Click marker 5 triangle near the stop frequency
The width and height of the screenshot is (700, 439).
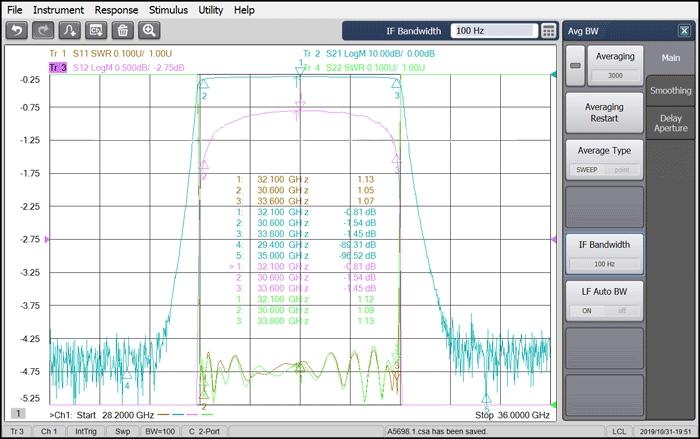pos(486,398)
